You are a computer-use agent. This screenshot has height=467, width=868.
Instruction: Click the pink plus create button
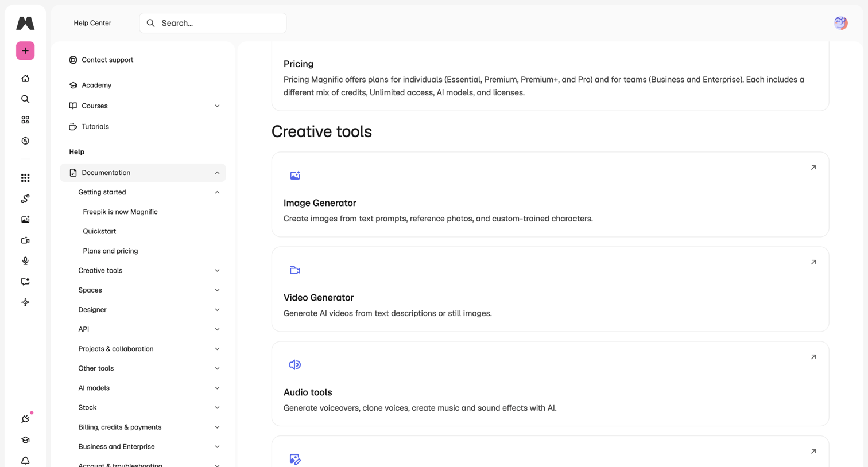[x=25, y=50]
